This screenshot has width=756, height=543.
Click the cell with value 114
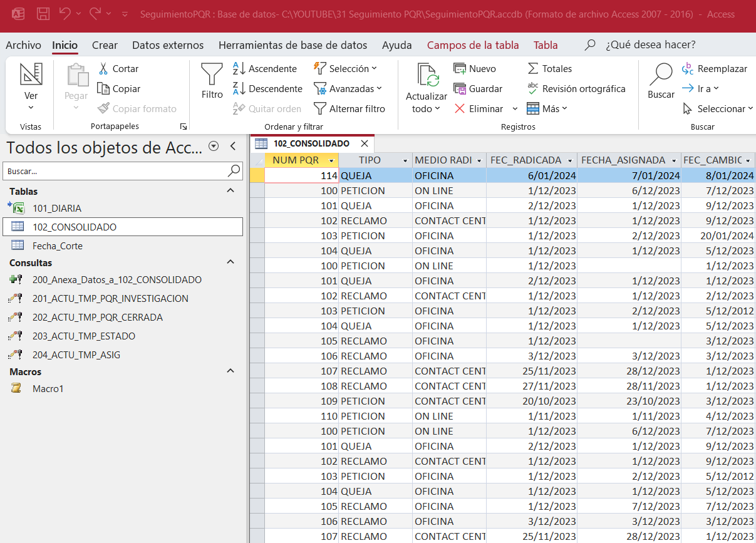(x=301, y=176)
